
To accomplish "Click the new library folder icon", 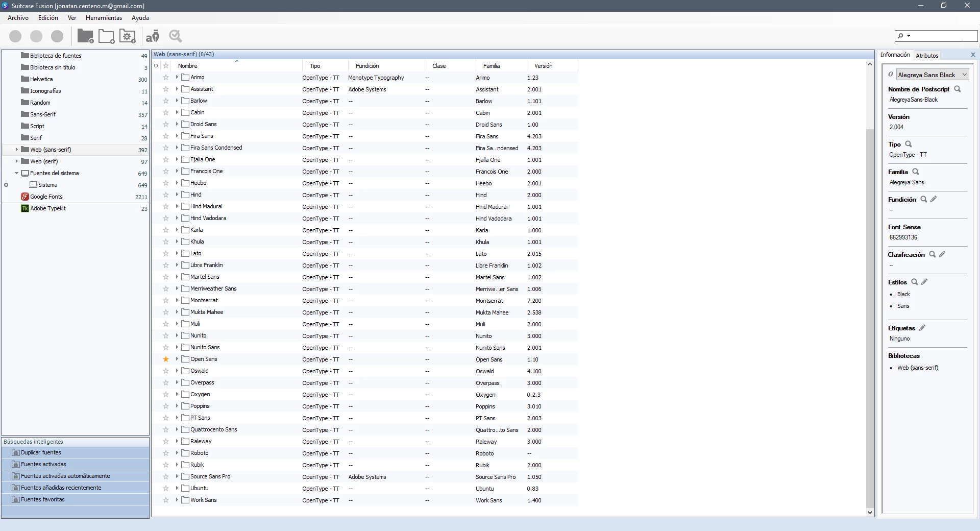I will tap(85, 36).
